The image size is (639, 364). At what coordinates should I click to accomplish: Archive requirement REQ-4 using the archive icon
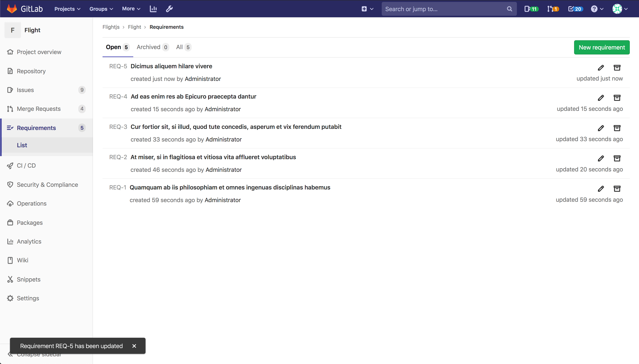(617, 98)
